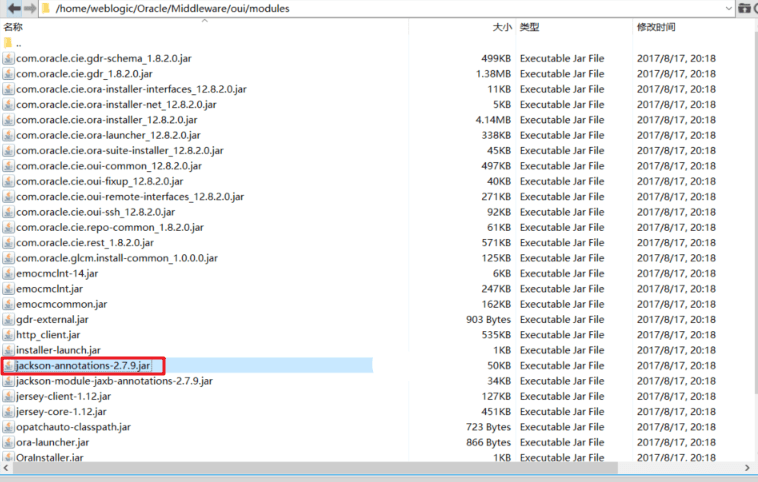The width and height of the screenshot is (758, 482).
Task: Click the jar icon of installer-launch.jar
Action: pyautogui.click(x=8, y=350)
